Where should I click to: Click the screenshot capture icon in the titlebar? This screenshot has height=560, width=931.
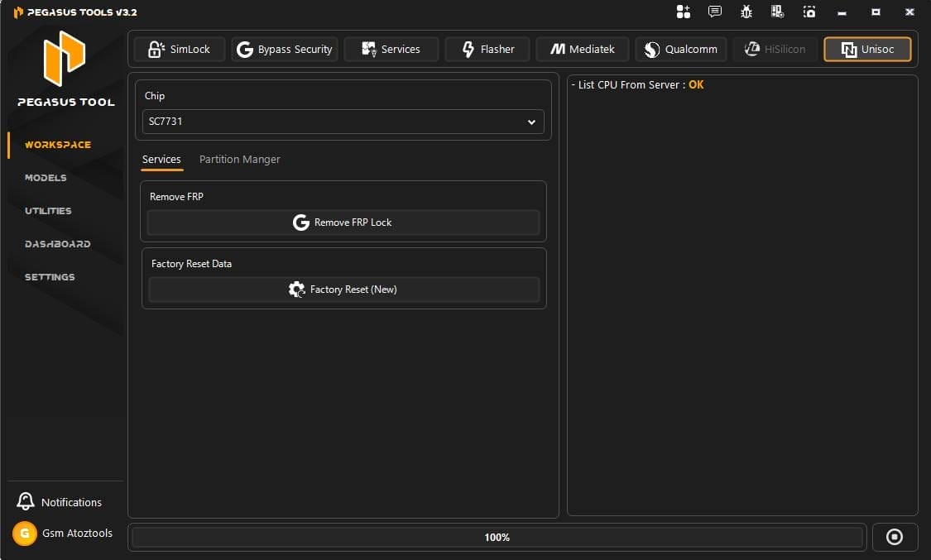click(x=809, y=12)
